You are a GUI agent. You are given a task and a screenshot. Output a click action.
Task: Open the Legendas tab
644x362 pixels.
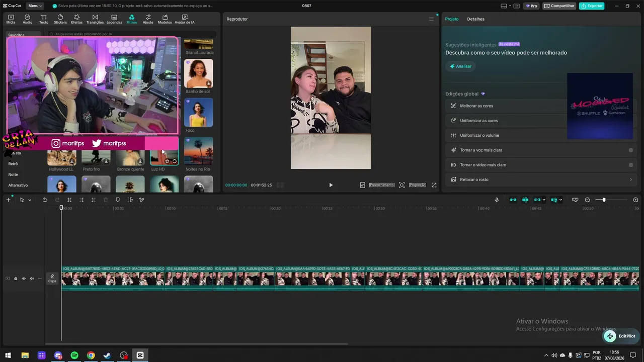[x=114, y=19]
